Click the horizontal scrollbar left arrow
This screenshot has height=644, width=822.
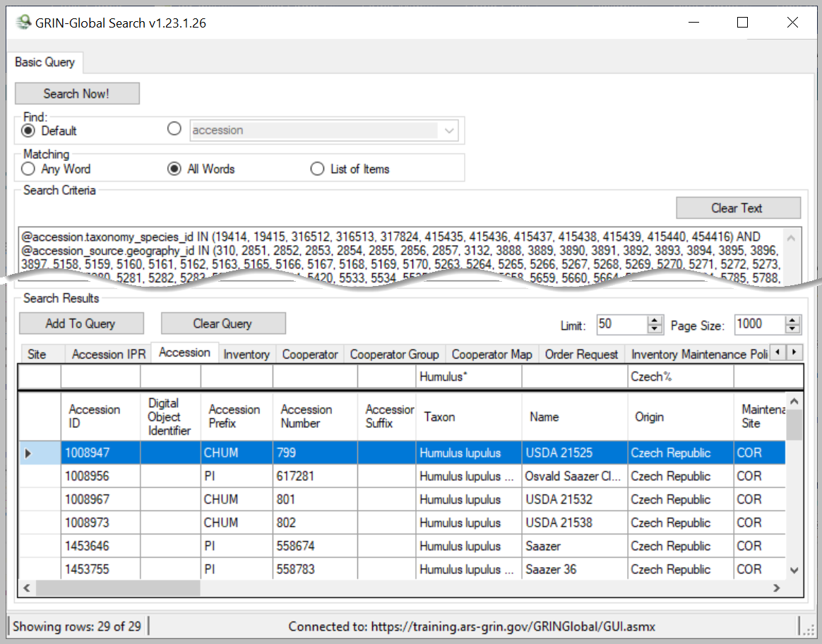[28, 588]
